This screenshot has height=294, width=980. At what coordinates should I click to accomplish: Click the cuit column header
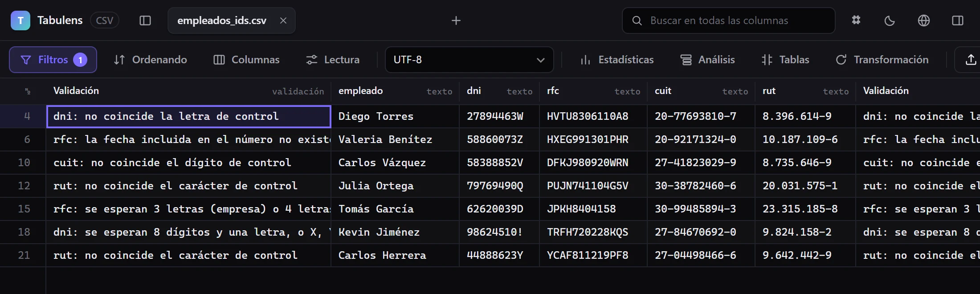pyautogui.click(x=701, y=91)
